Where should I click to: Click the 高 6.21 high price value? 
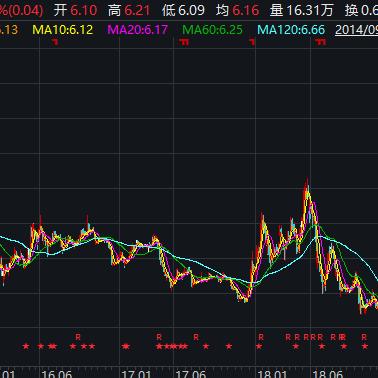tap(129, 11)
